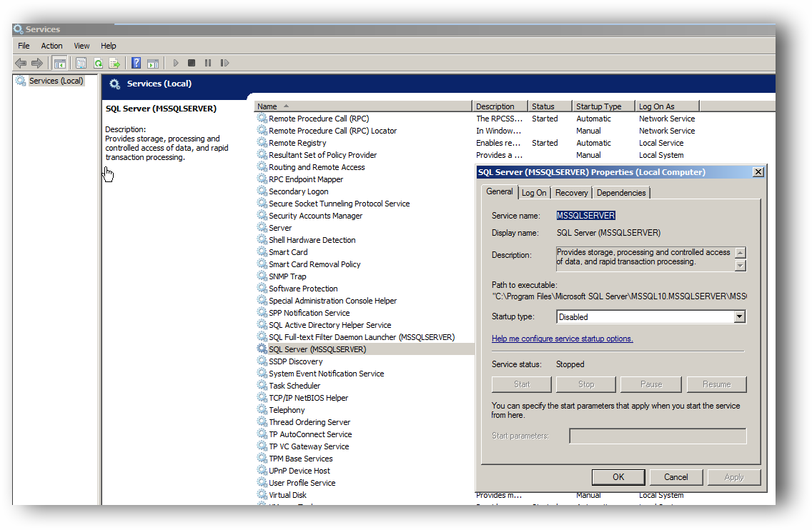Click the Apply button
The image size is (812, 530).
734,476
